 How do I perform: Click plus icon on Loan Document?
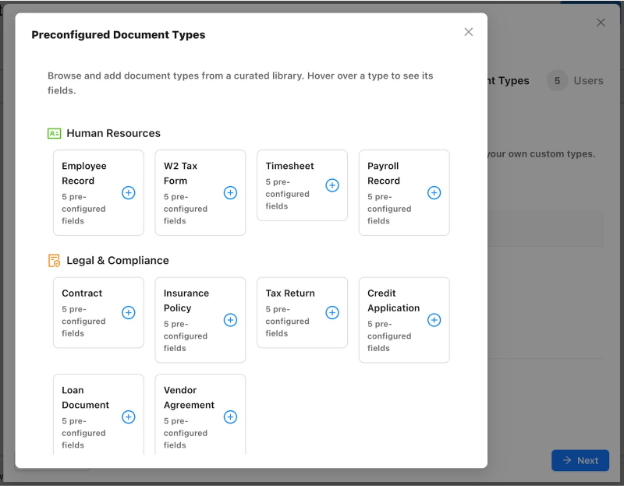click(x=128, y=417)
